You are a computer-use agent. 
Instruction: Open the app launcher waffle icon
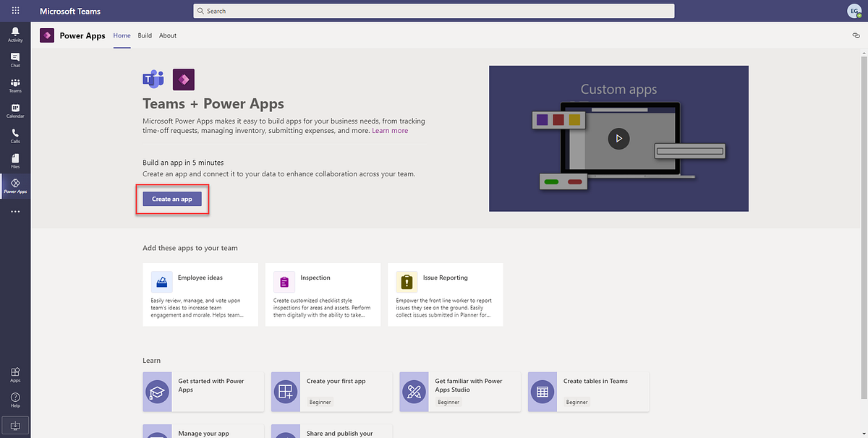coord(15,11)
